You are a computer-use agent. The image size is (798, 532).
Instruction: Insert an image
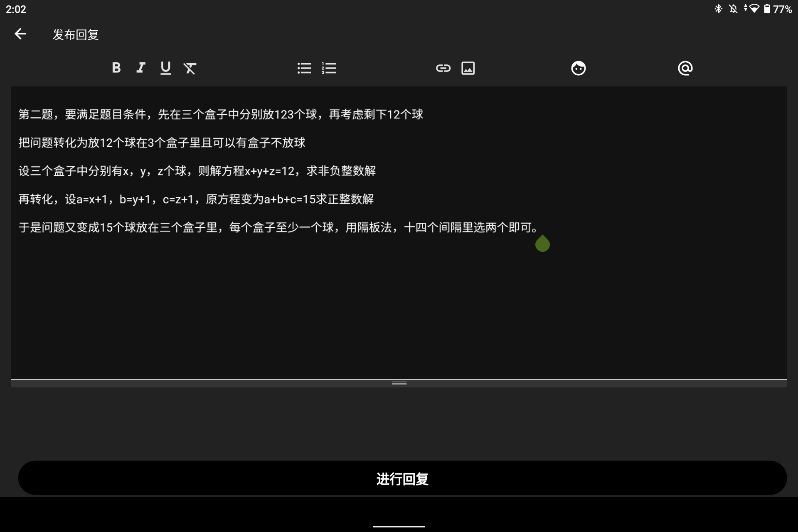coord(468,68)
